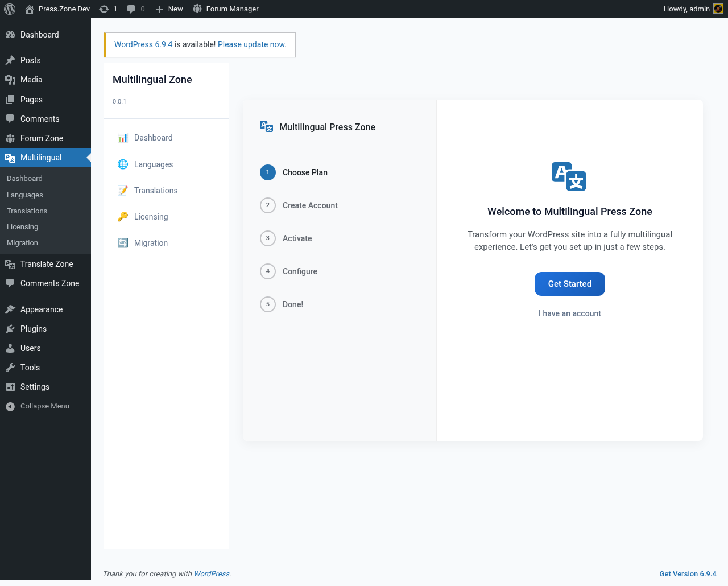Click the globe icon beside Languages
The width and height of the screenshot is (728, 586).
point(123,164)
